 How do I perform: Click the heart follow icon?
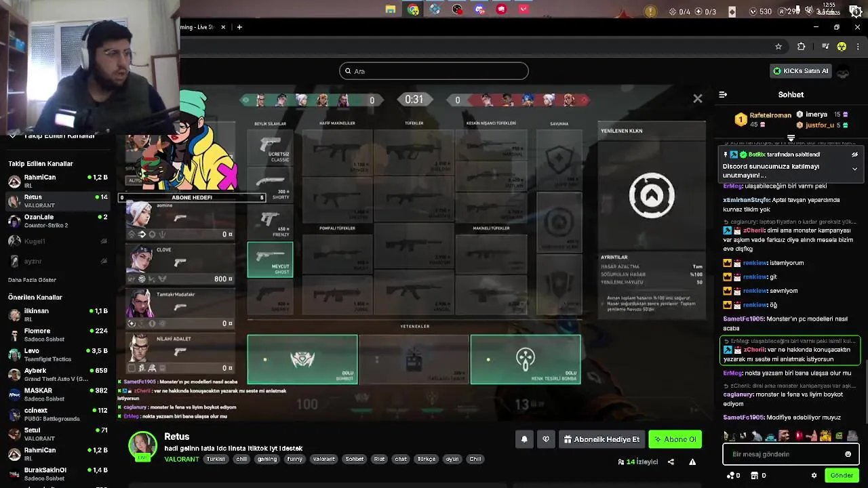pyautogui.click(x=546, y=439)
